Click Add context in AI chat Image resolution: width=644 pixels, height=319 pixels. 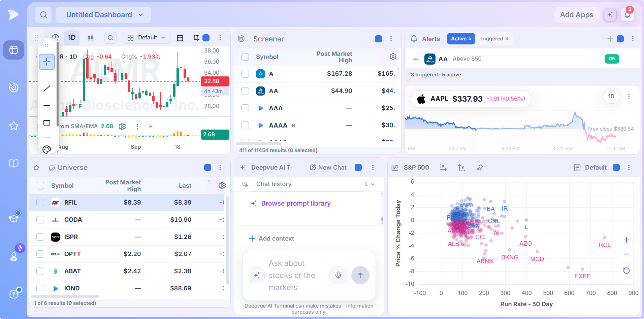(x=271, y=239)
